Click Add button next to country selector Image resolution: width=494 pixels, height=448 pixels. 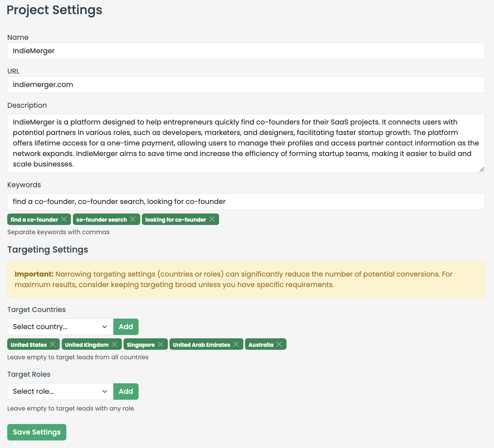coord(126,327)
